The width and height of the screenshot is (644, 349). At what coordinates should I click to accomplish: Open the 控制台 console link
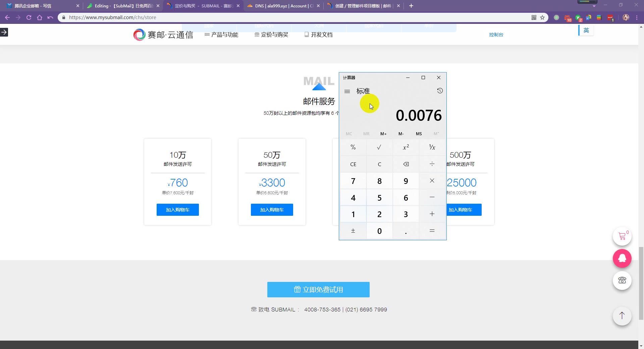496,35
